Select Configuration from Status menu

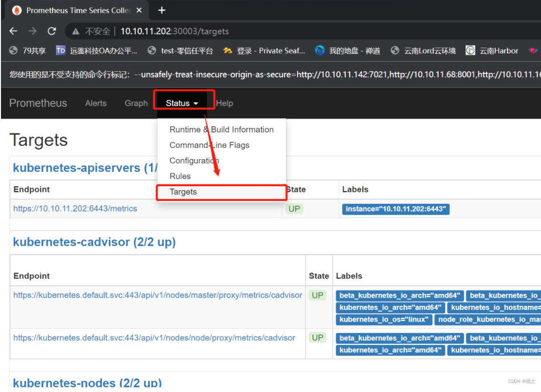[x=222, y=161]
